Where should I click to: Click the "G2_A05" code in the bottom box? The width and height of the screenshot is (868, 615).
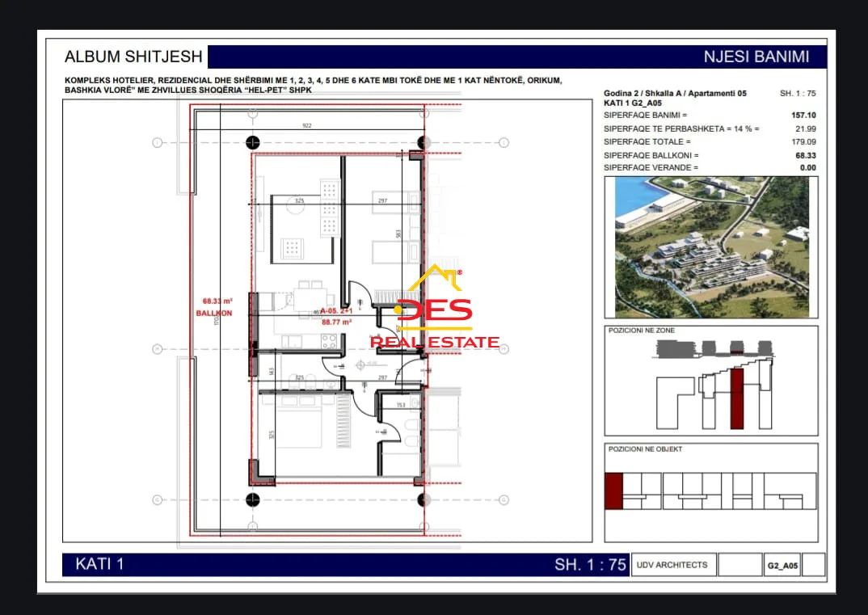(x=782, y=565)
